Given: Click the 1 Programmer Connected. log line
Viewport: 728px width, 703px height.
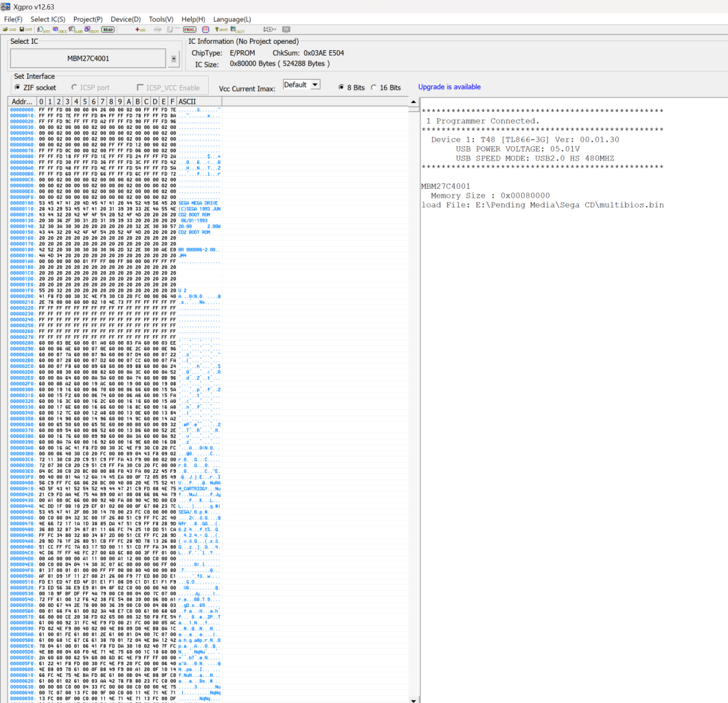Looking at the screenshot, I should 483,121.
